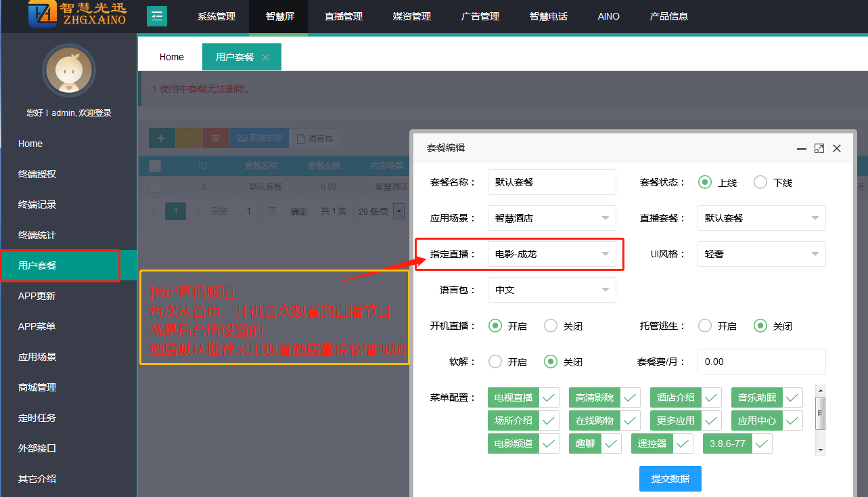Click the 提交数据 submit button
Viewport: 868px width, 497px height.
click(670, 478)
